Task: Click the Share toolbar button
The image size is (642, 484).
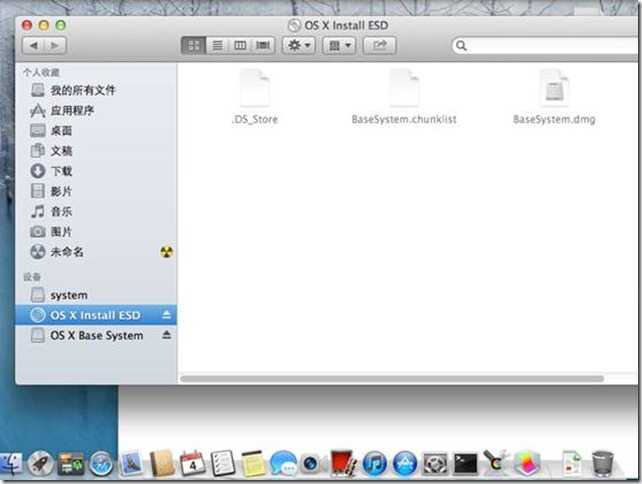Action: (380, 45)
